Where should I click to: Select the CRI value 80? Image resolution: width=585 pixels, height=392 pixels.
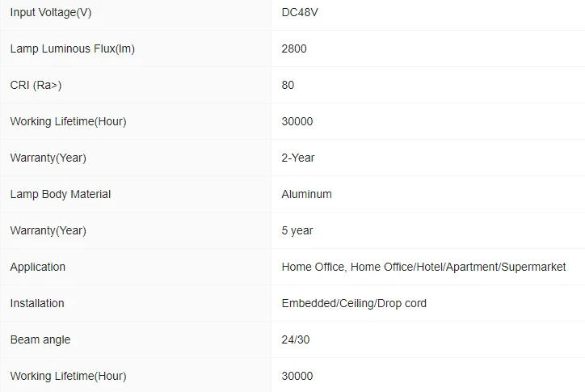288,85
